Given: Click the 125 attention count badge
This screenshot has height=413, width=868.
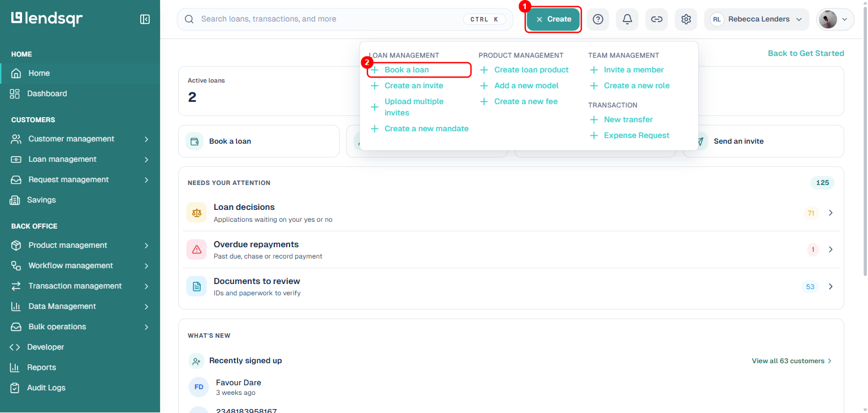Looking at the screenshot, I should (822, 183).
